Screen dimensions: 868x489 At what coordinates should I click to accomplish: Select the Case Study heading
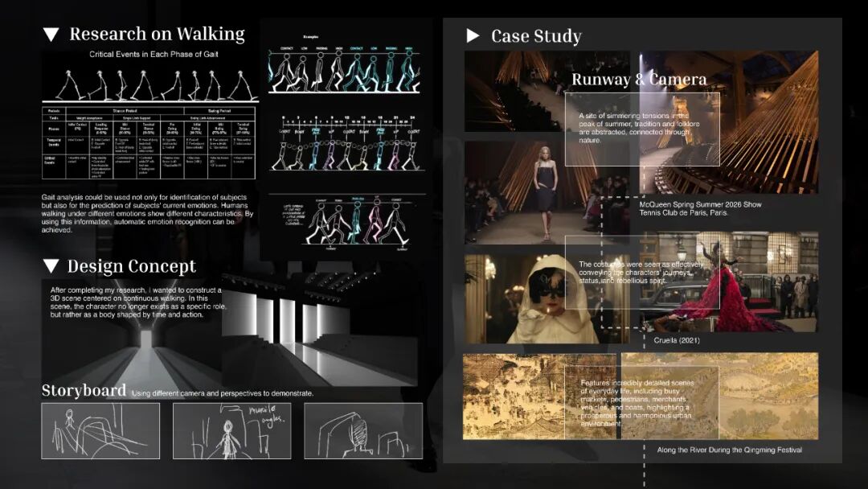click(x=536, y=36)
